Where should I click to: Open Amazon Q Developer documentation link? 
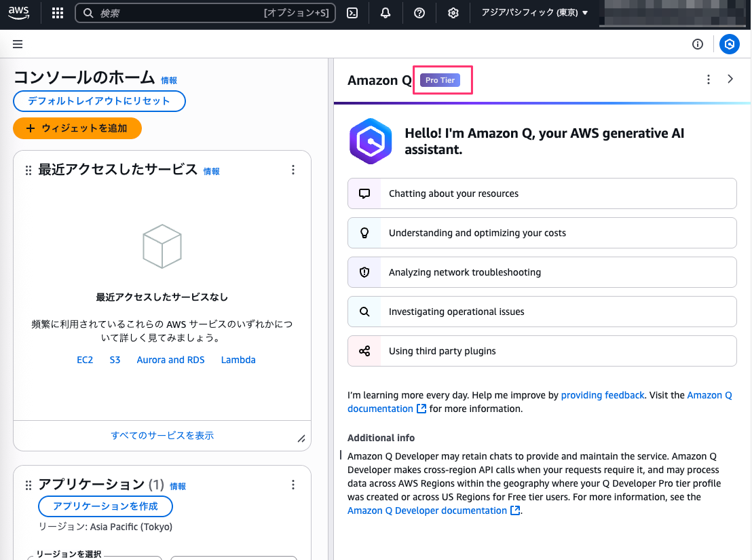[x=434, y=510]
